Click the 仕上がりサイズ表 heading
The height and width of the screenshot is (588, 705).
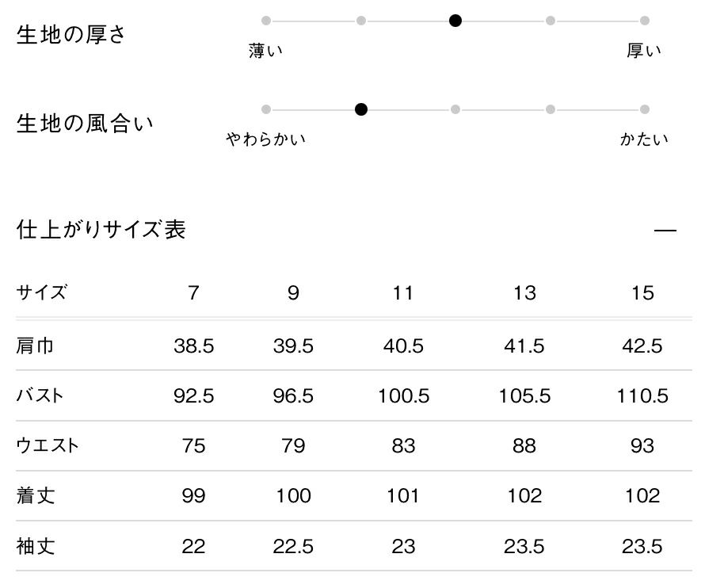click(101, 230)
